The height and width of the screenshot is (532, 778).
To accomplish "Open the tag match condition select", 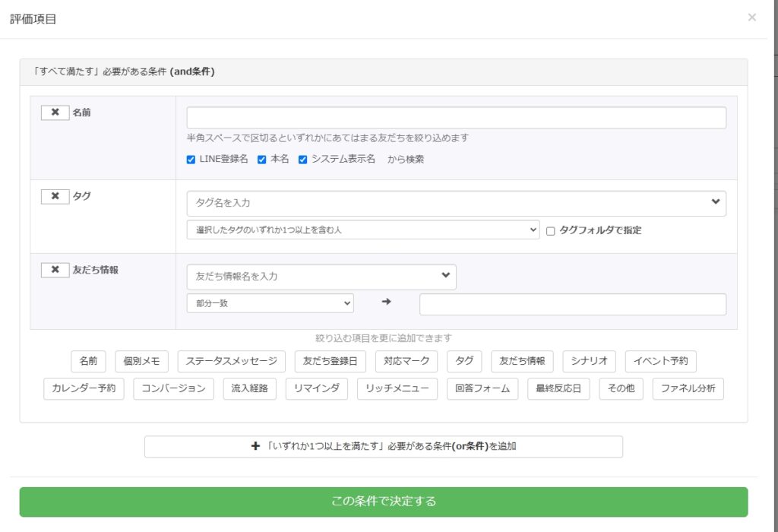I will pyautogui.click(x=362, y=230).
